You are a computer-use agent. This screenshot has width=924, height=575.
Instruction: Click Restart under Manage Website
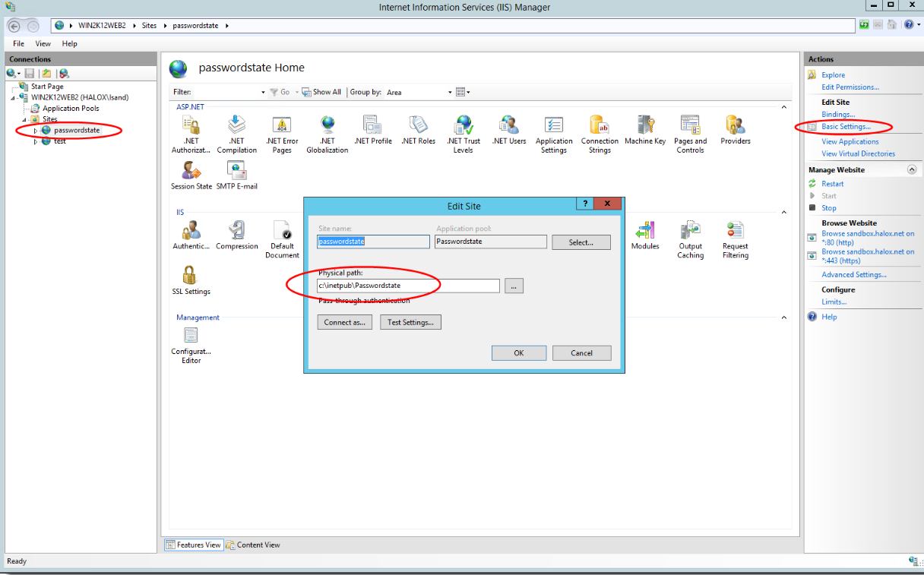pos(832,184)
